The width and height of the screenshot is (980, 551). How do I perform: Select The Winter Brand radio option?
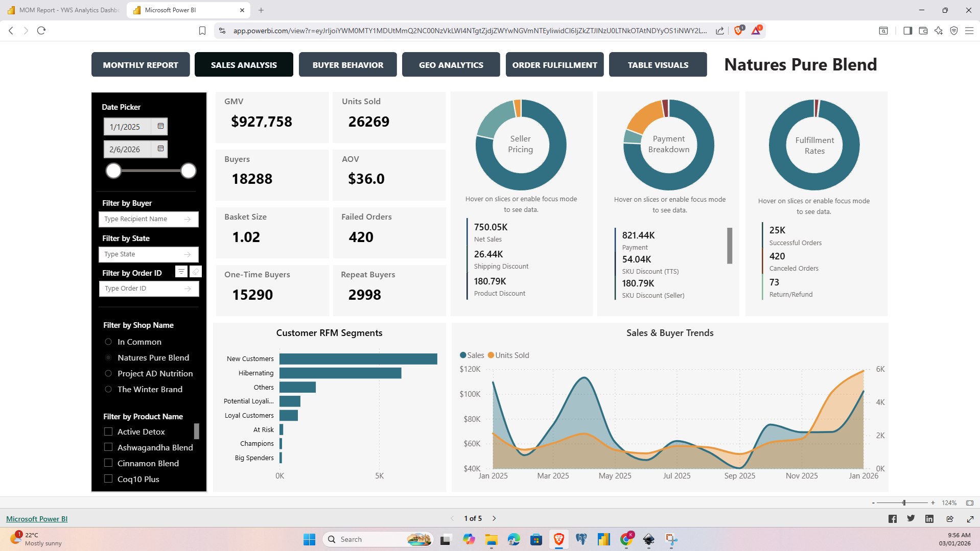coord(108,389)
